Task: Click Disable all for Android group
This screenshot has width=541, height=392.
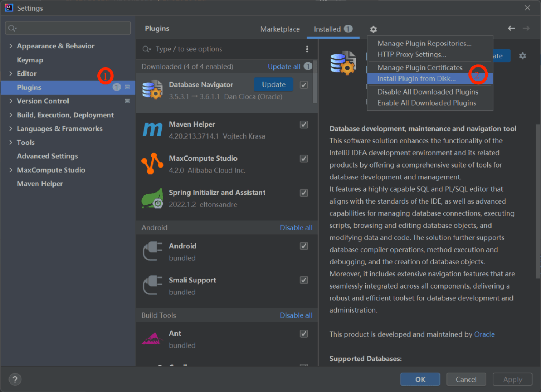Action: point(296,227)
